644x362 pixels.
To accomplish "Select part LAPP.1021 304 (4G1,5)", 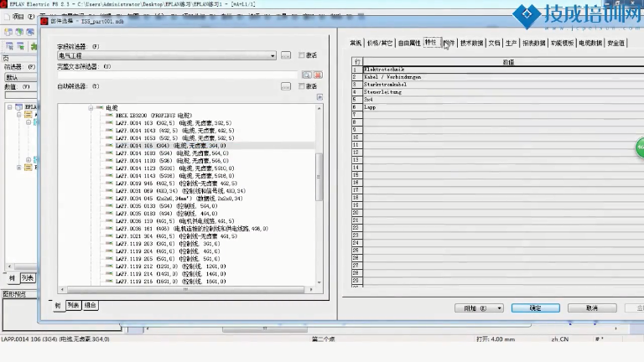I will [x=176, y=236].
